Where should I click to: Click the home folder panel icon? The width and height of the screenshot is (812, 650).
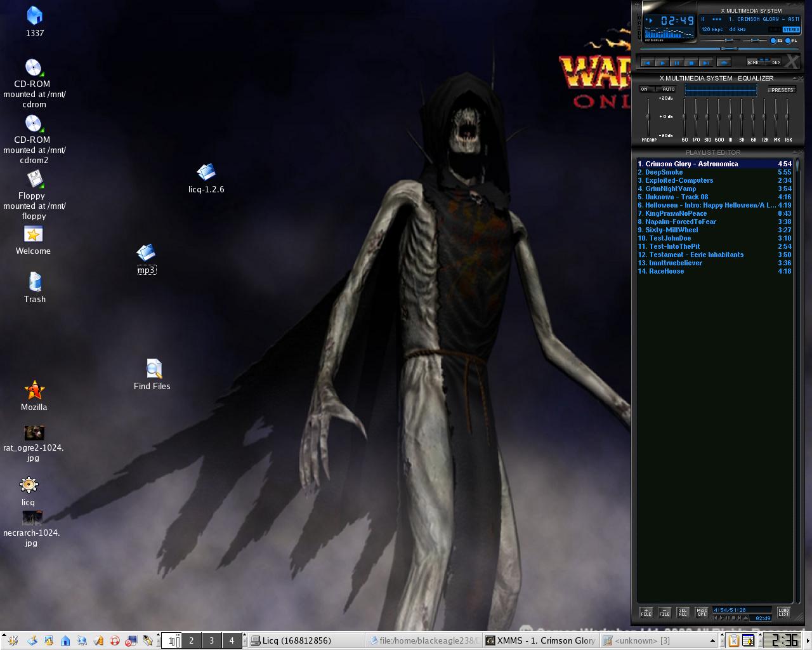tap(65, 640)
